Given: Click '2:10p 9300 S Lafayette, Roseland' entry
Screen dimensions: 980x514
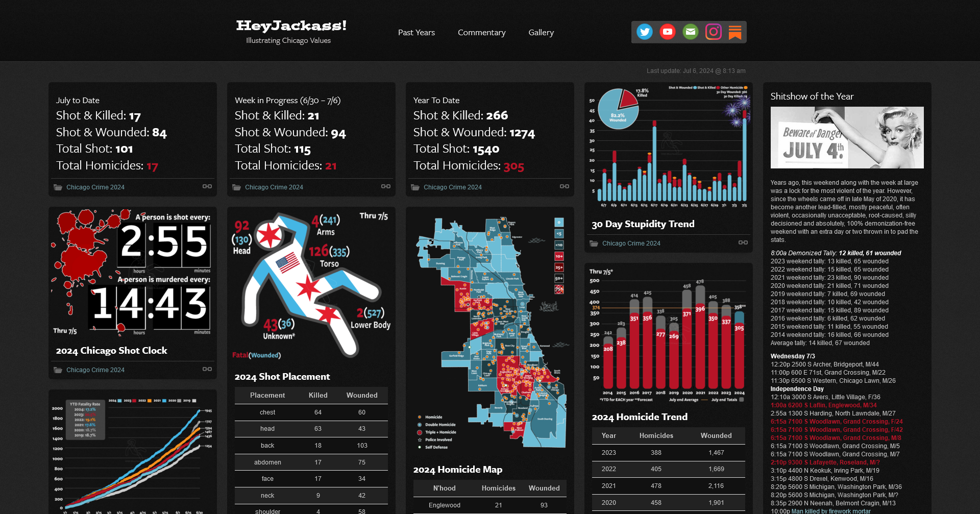Looking at the screenshot, I should 825,462.
